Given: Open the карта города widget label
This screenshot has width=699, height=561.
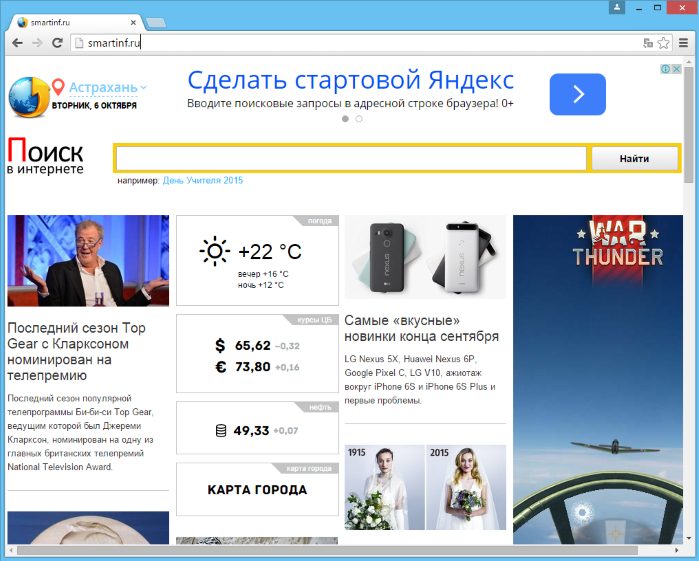Looking at the screenshot, I should 309,468.
